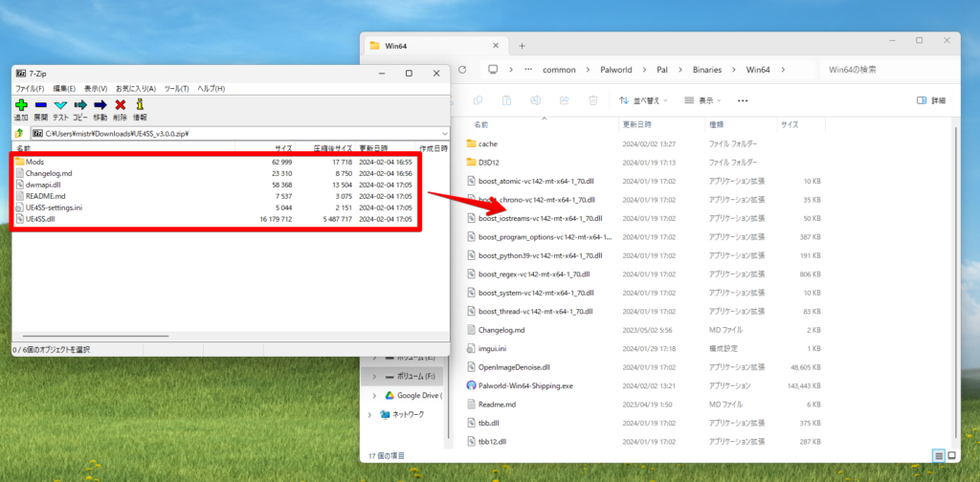Image resolution: width=980 pixels, height=482 pixels.
Task: Click the 7-Zip horizontal scrollbar
Action: [94, 337]
